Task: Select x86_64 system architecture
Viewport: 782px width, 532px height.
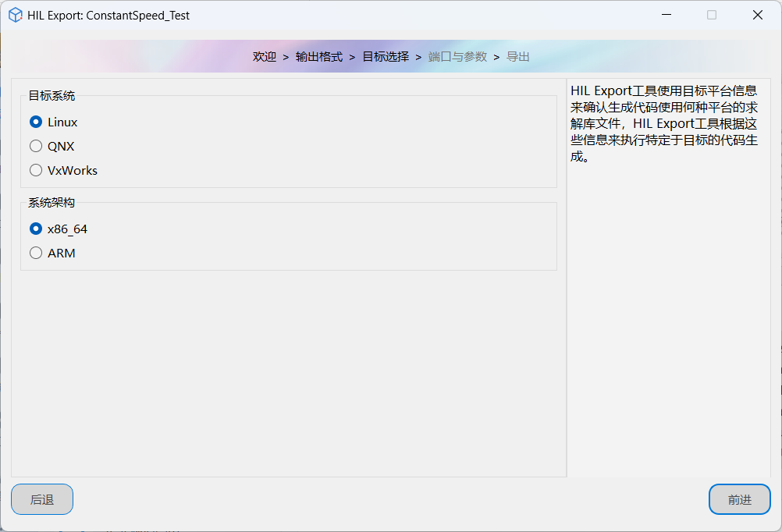Action: tap(36, 229)
